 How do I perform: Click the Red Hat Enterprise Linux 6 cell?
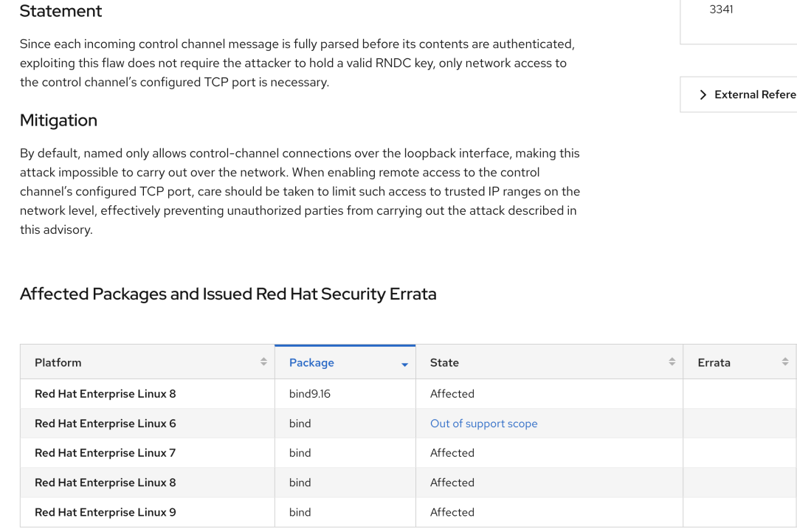[x=105, y=424]
